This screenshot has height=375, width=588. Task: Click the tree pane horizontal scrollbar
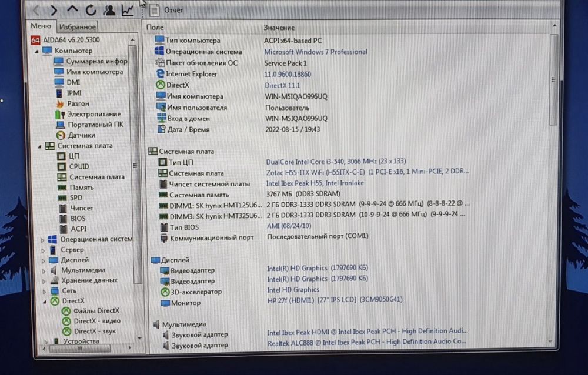pos(79,348)
